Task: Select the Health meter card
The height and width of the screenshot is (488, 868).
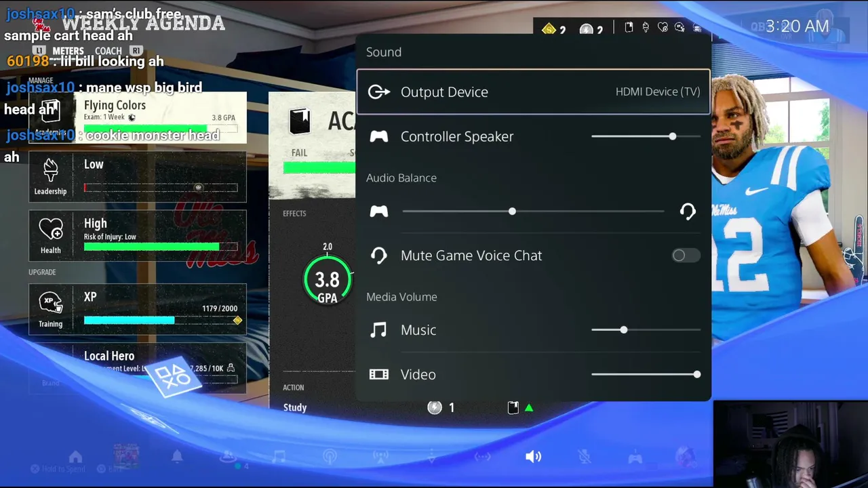Action: 138,236
